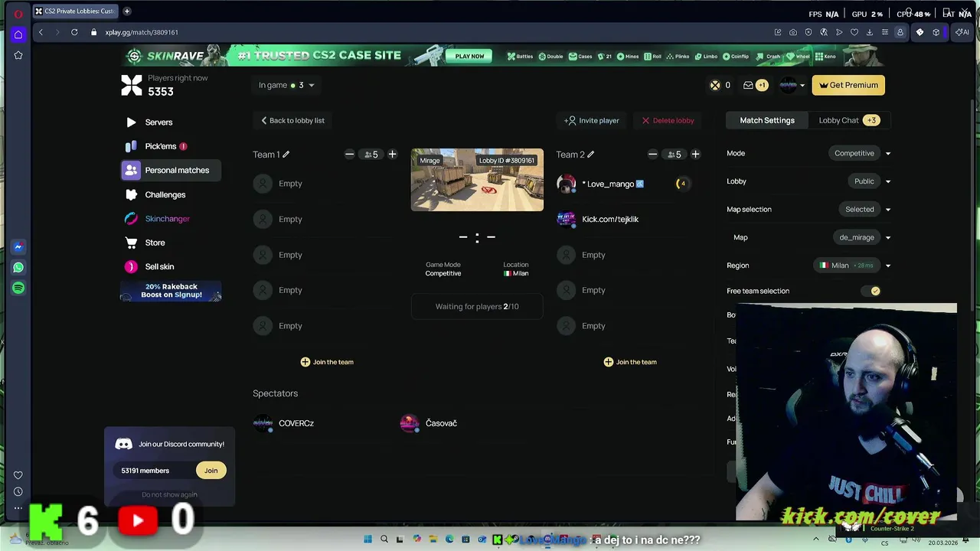Open the Mode Competitive dropdown
Screen dimensions: 980x551
click(860, 153)
